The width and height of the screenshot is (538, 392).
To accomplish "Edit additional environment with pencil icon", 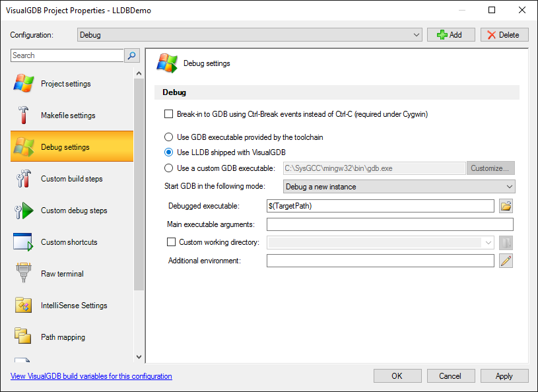I will pos(506,261).
